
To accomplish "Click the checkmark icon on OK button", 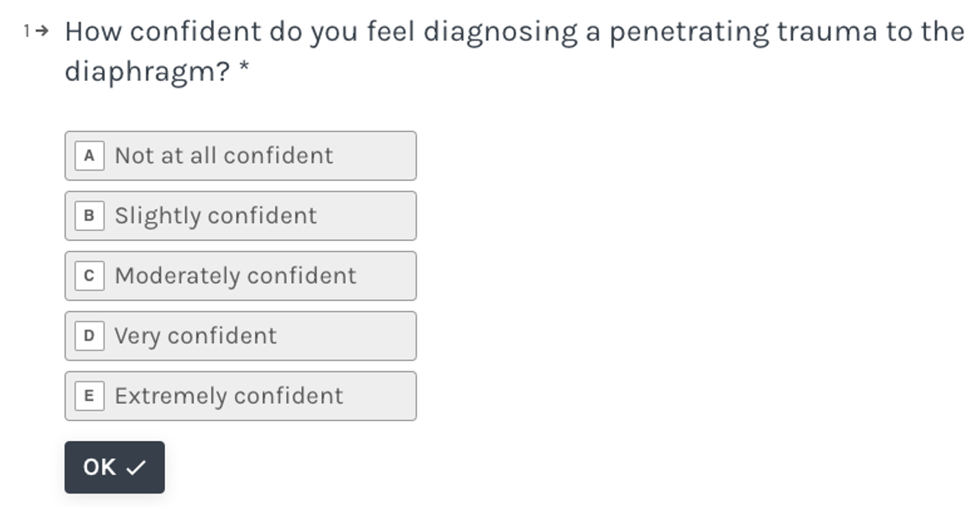I will pos(136,467).
